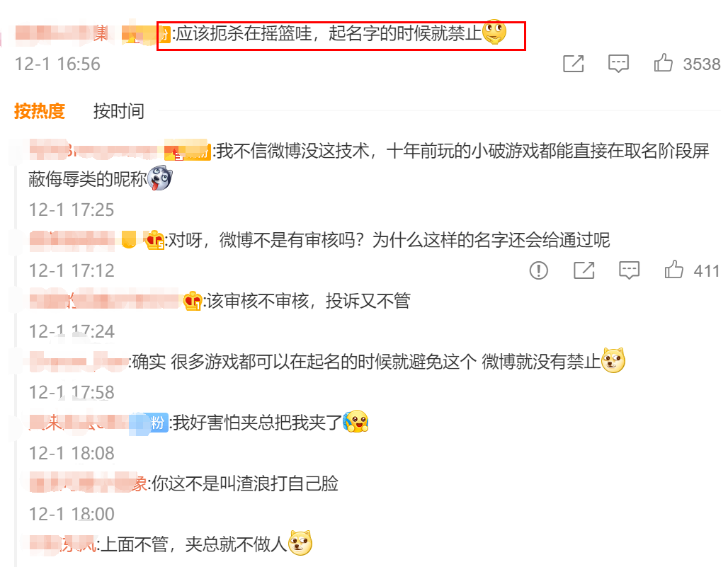Screen dimensions: 728x567
Task: Click the doge emoji after 微博就没有禁止
Action: coord(613,360)
